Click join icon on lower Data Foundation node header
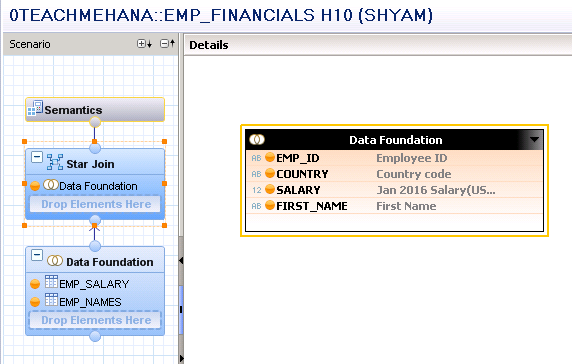 pos(55,260)
